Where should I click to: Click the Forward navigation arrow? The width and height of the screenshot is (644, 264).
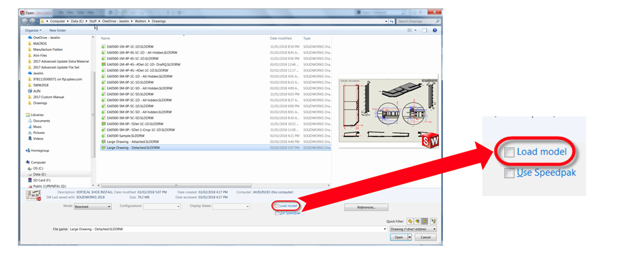(x=31, y=21)
